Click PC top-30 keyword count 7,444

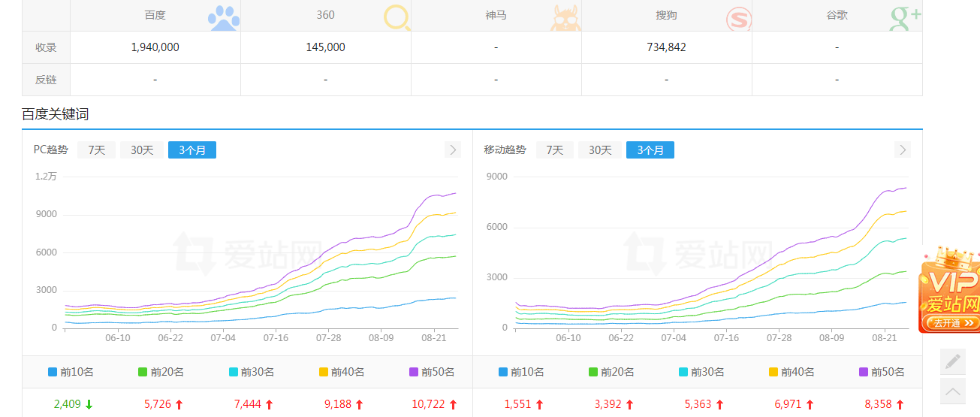247,404
